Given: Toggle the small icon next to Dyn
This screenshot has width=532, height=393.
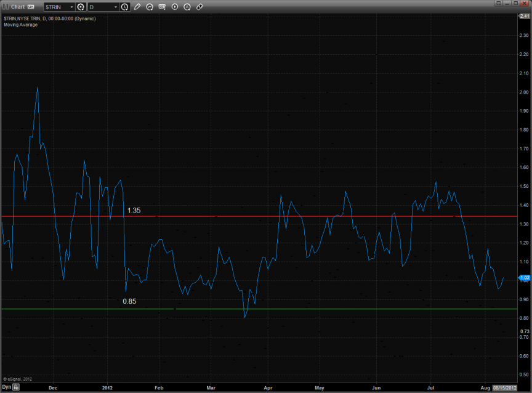Looking at the screenshot, I should click(x=17, y=387).
